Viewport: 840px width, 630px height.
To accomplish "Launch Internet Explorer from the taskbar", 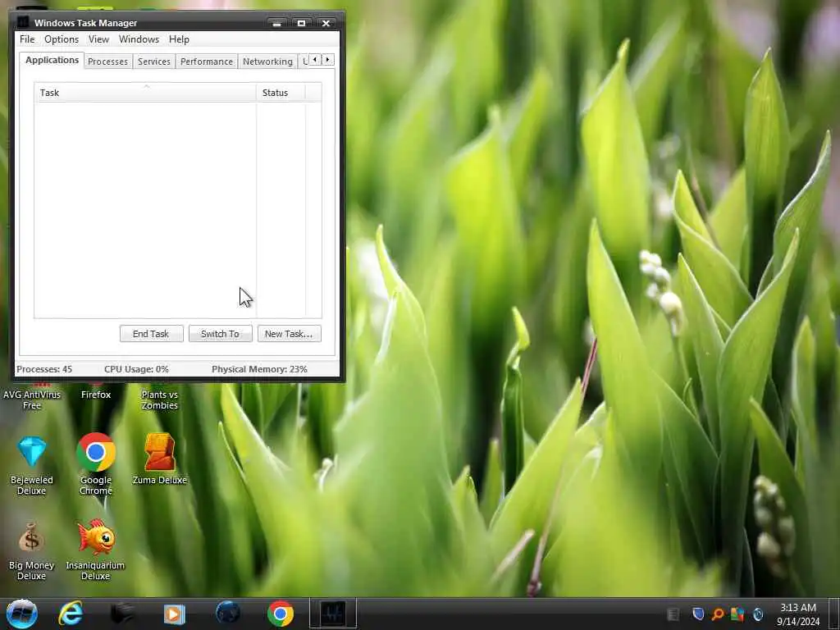I will (x=71, y=614).
